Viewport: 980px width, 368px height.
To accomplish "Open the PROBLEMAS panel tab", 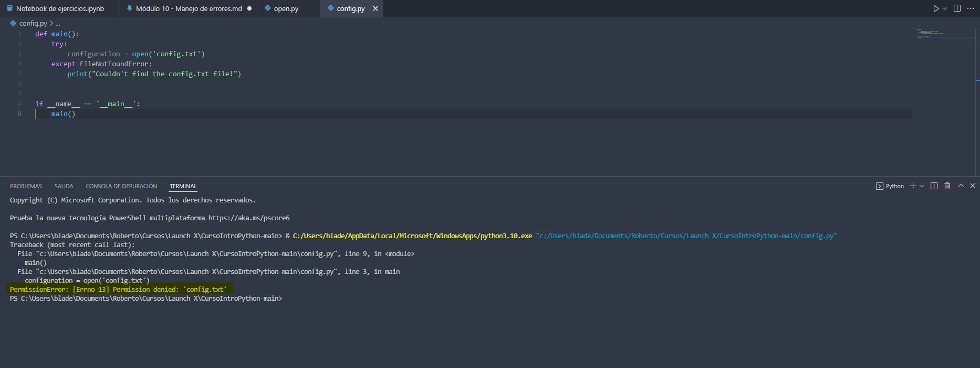I will 26,186.
